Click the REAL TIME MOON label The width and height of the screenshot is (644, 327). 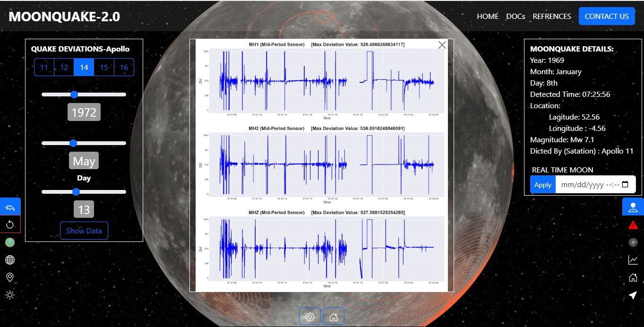tap(563, 170)
